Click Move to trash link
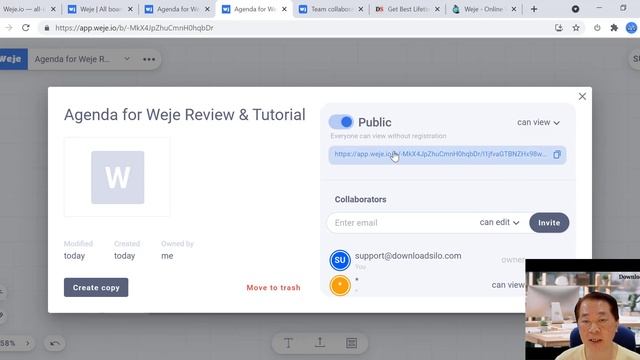The height and width of the screenshot is (360, 640). 273,288
